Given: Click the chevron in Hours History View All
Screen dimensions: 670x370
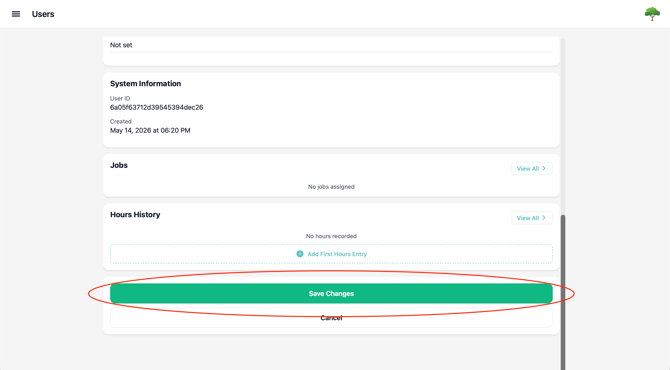Looking at the screenshot, I should coord(544,218).
